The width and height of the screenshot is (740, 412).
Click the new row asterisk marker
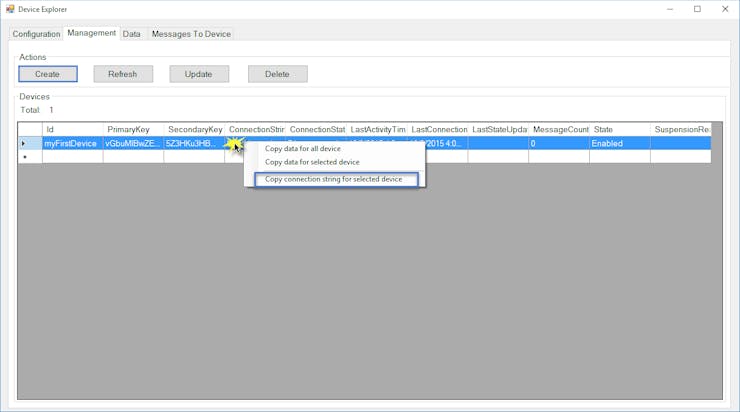tap(30, 157)
